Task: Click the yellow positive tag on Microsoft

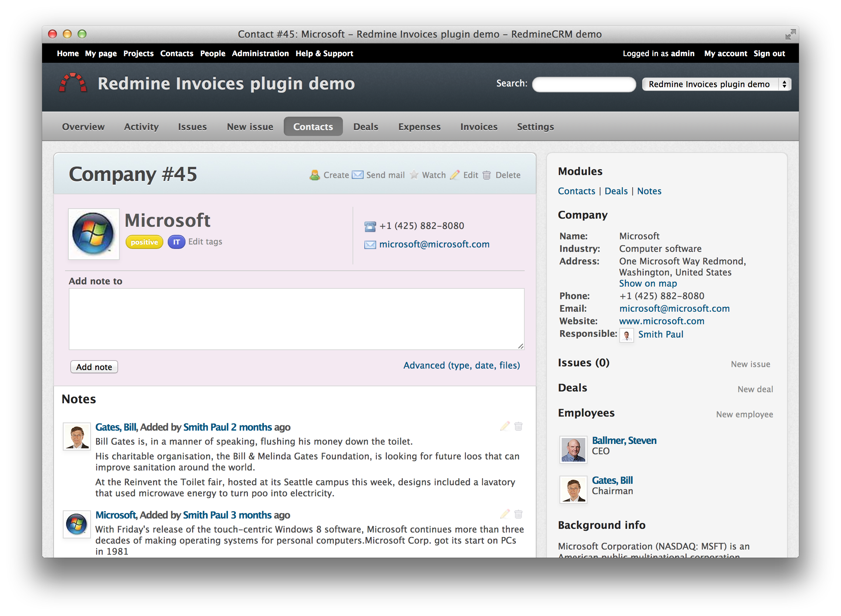Action: pos(144,242)
